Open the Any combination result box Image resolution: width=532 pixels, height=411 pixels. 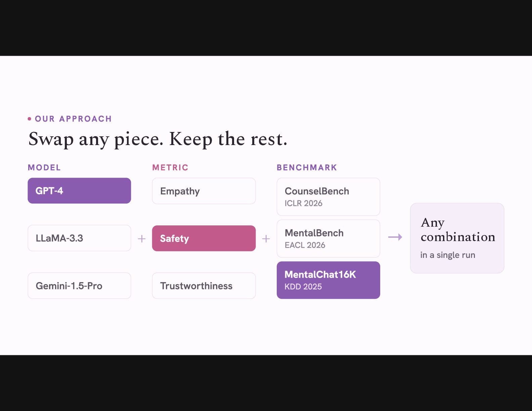tap(457, 238)
